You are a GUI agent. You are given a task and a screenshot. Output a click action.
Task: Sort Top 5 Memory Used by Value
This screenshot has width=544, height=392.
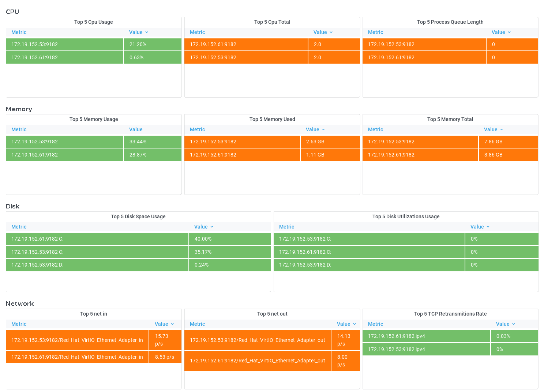tap(315, 129)
